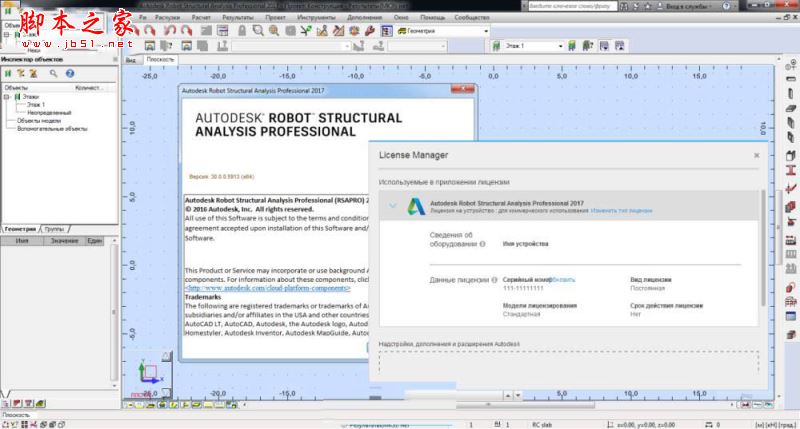Click the Постоянная license type text
This screenshot has height=429, width=800.
(647, 288)
